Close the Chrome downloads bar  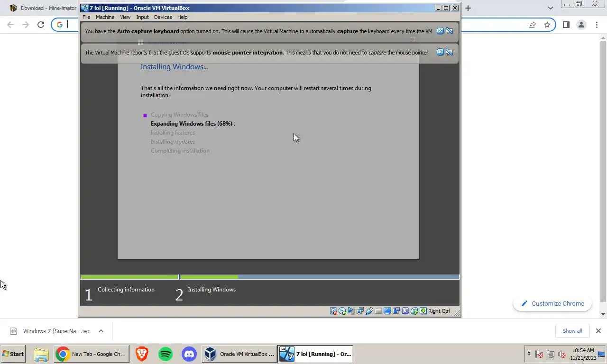598,331
